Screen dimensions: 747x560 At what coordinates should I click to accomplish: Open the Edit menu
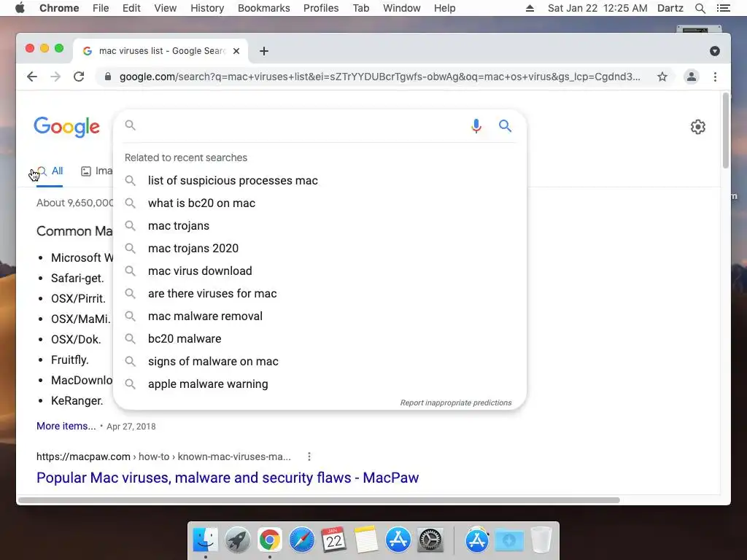pyautogui.click(x=131, y=8)
